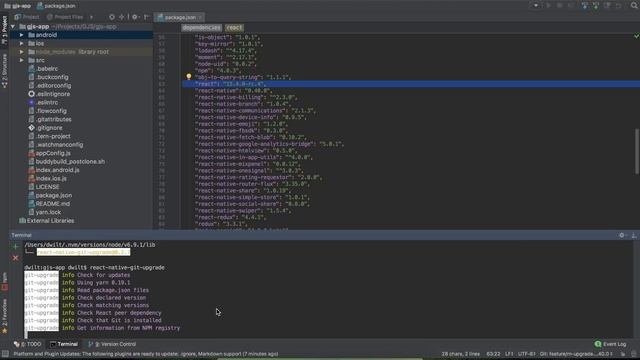Select LICENSE file
The image size is (640, 360).
(44, 187)
